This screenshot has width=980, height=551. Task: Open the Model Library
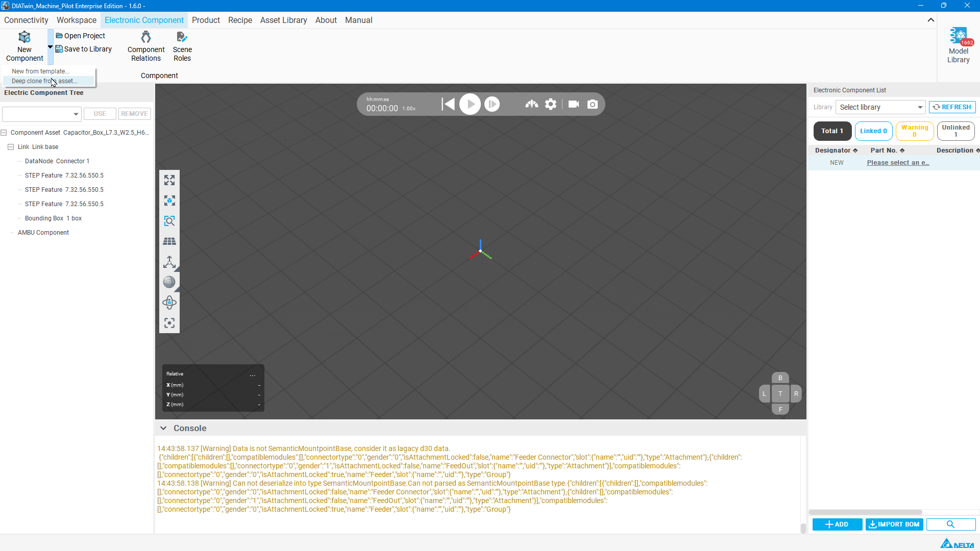point(958,45)
